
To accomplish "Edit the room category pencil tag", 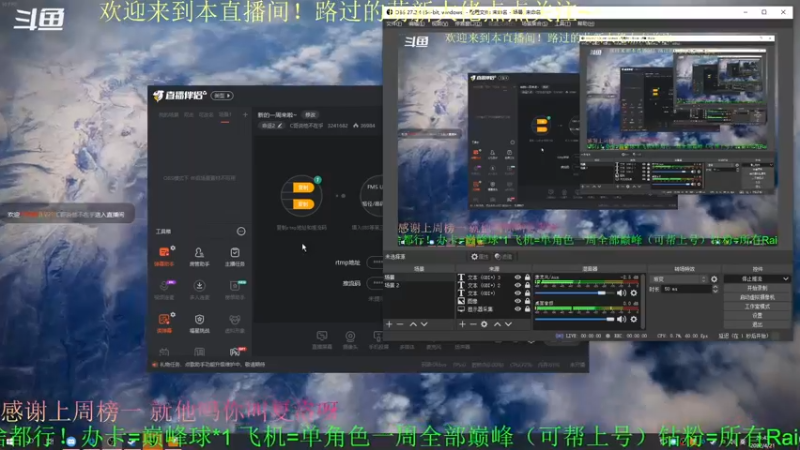I will tap(272, 126).
